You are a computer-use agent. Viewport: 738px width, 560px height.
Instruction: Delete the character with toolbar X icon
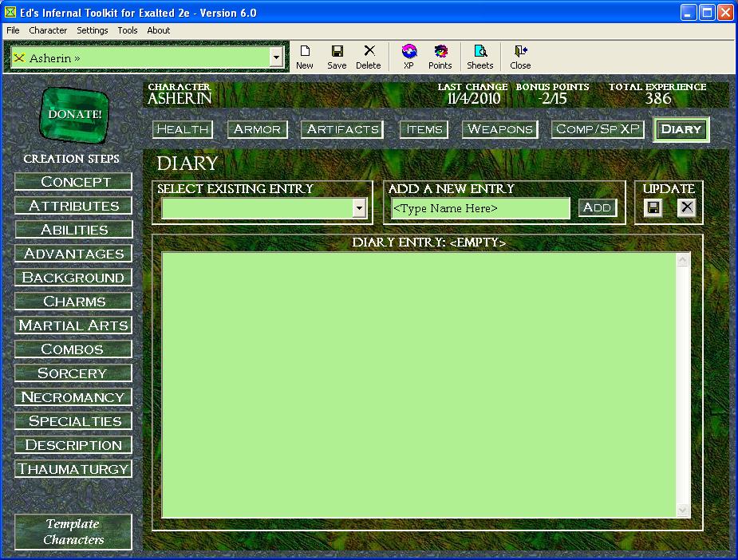tap(369, 57)
